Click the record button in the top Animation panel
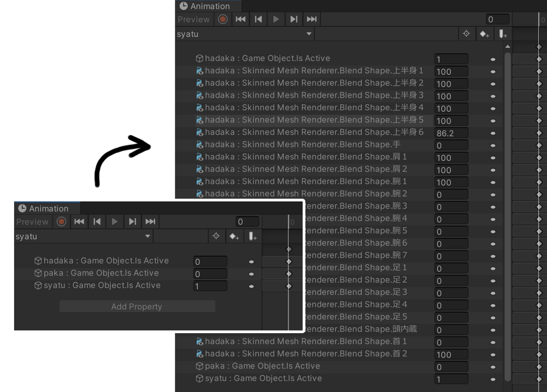Image resolution: width=547 pixels, height=392 pixels. click(223, 19)
